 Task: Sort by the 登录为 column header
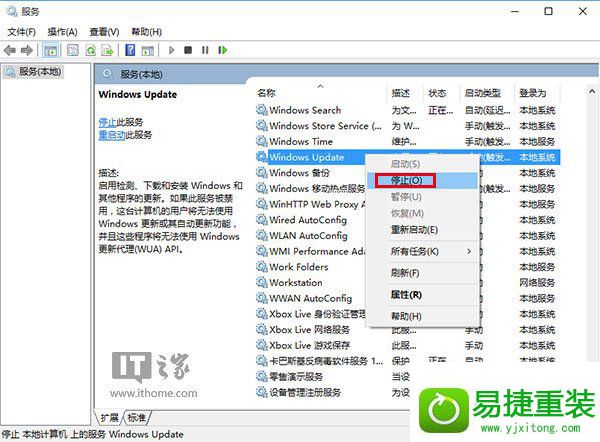[537, 93]
